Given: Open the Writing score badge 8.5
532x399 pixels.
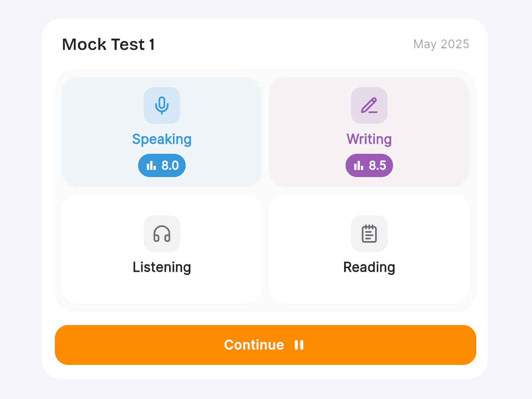Looking at the screenshot, I should tap(369, 165).
